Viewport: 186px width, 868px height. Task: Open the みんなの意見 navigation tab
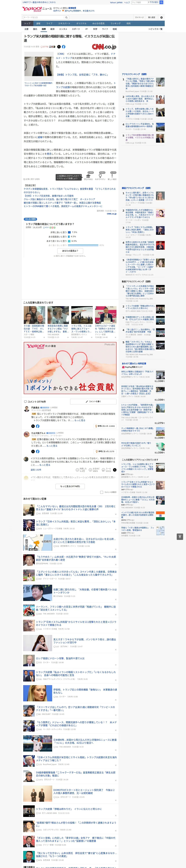pyautogui.click(x=98, y=24)
